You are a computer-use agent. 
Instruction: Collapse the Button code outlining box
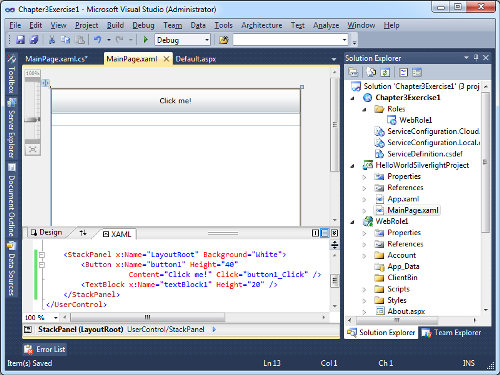(x=42, y=265)
